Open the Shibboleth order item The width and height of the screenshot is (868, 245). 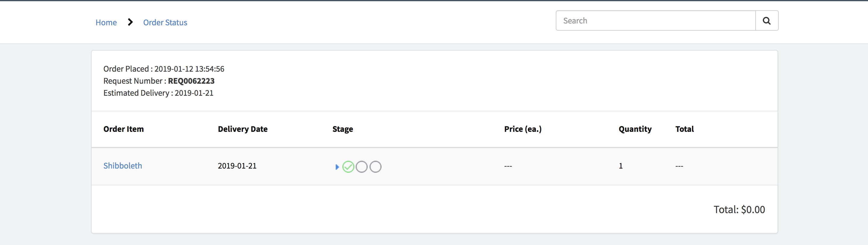coord(123,166)
